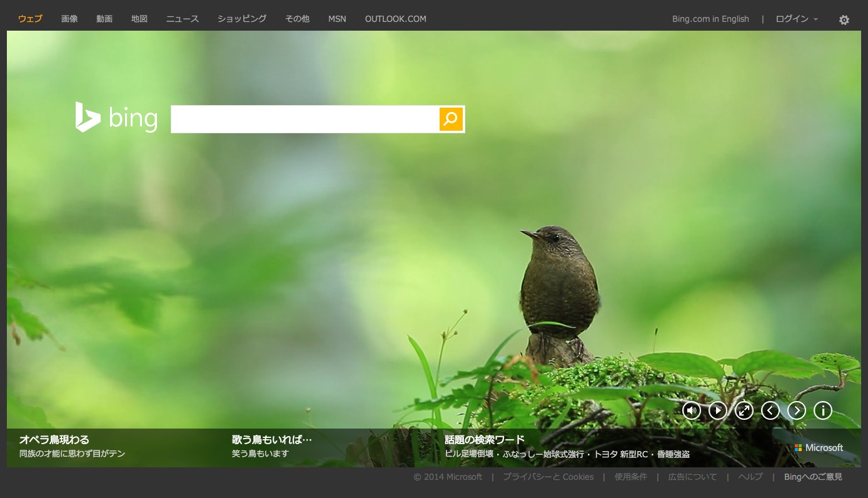This screenshot has height=498, width=868.
Task: Switch to Bing.com in English
Action: coord(710,19)
